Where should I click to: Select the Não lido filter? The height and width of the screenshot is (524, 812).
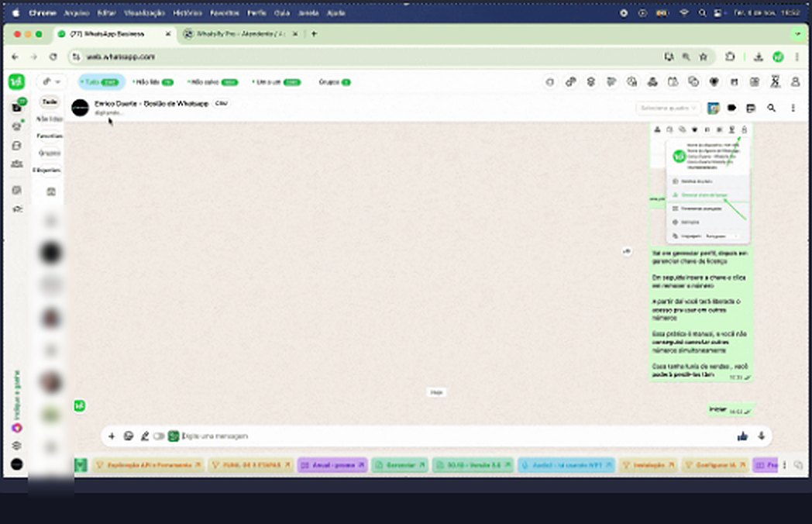[x=153, y=82]
